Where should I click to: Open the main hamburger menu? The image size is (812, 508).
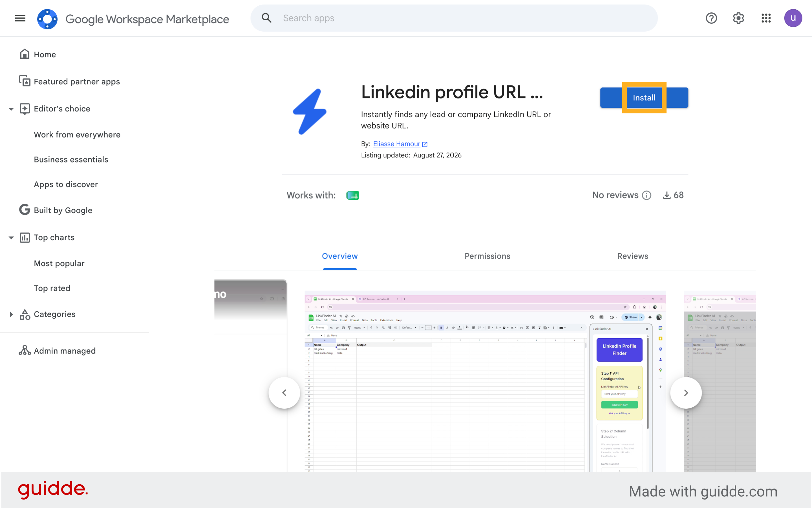click(x=20, y=18)
